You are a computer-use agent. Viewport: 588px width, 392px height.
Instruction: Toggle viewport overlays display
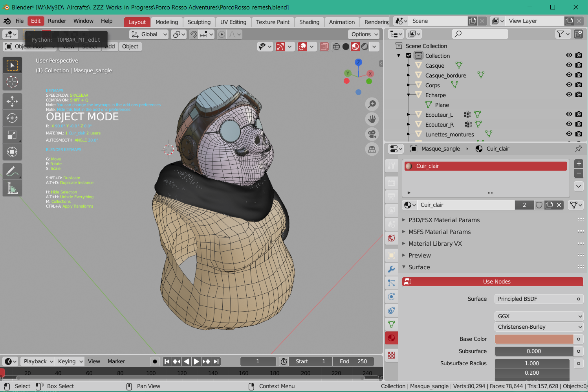(x=302, y=47)
